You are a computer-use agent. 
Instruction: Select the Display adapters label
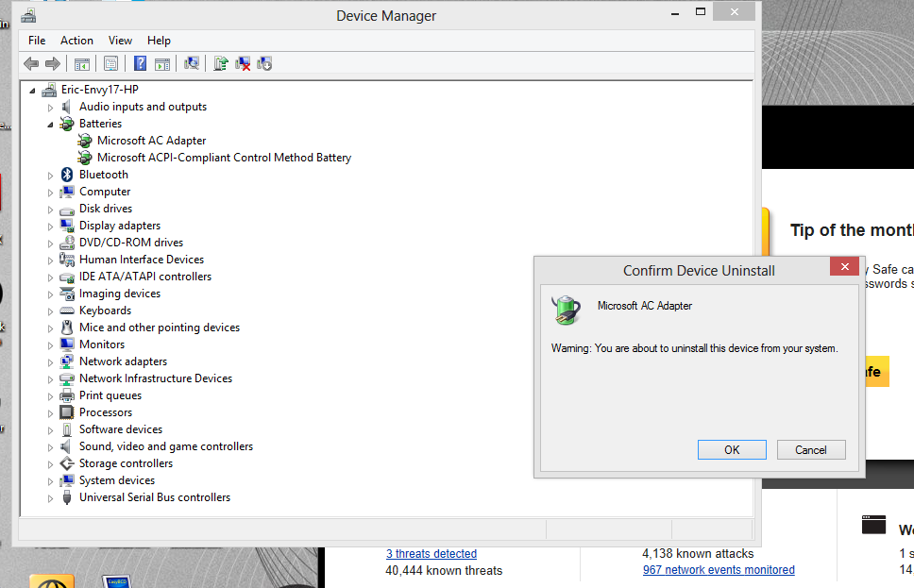pyautogui.click(x=120, y=226)
